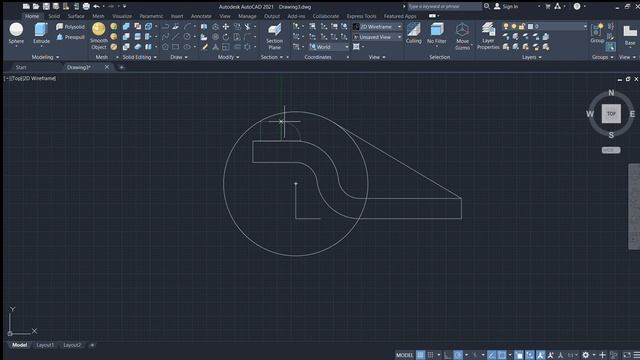The width and height of the screenshot is (640, 360).
Task: Select the Sphere modeling tool
Action: tap(16, 33)
